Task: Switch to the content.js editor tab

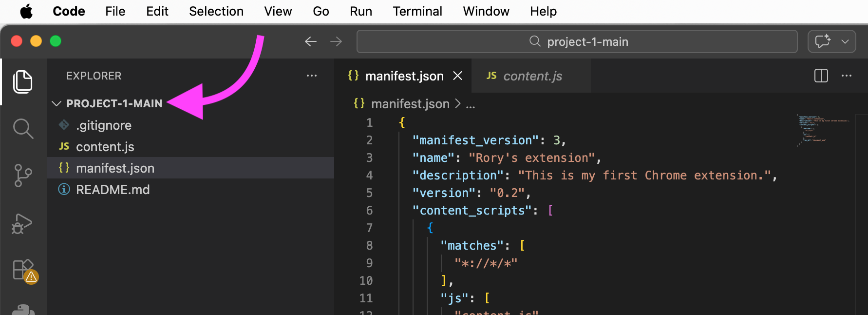Action: tap(531, 76)
